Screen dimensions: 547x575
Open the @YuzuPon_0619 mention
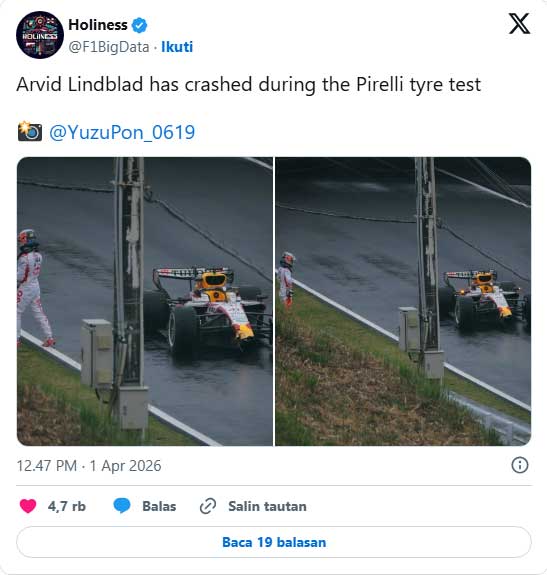click(x=122, y=132)
